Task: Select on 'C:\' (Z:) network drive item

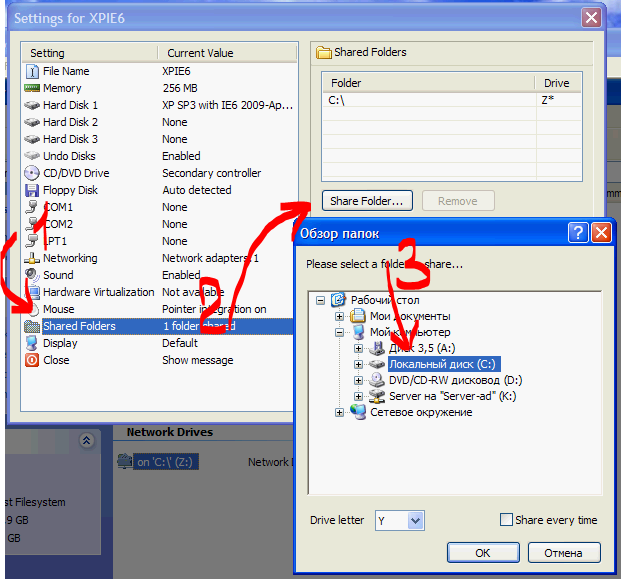Action: [166, 462]
